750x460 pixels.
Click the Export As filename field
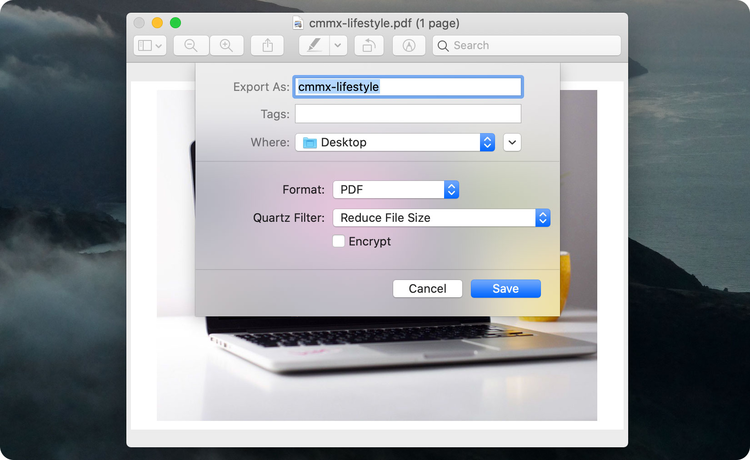pos(408,87)
